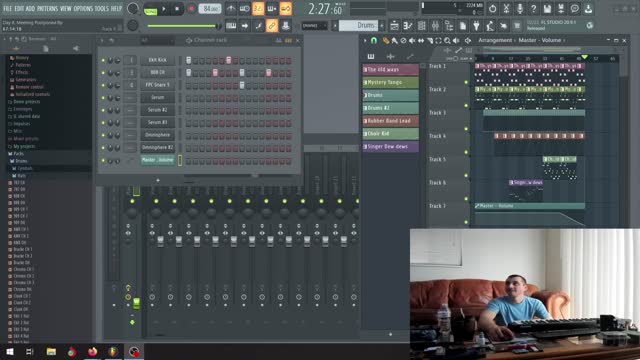This screenshot has height=360, width=640.
Task: Open the Serum #2 channel button
Action: pos(158,110)
